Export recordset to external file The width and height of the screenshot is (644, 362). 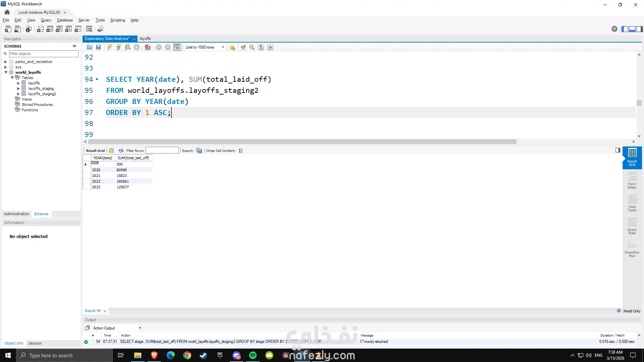(x=199, y=150)
